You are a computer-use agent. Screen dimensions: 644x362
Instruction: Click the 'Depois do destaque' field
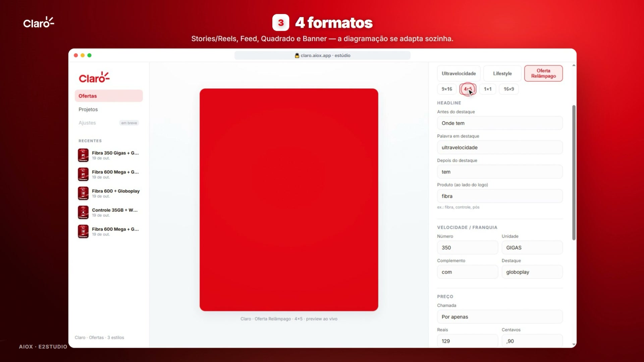click(x=500, y=172)
